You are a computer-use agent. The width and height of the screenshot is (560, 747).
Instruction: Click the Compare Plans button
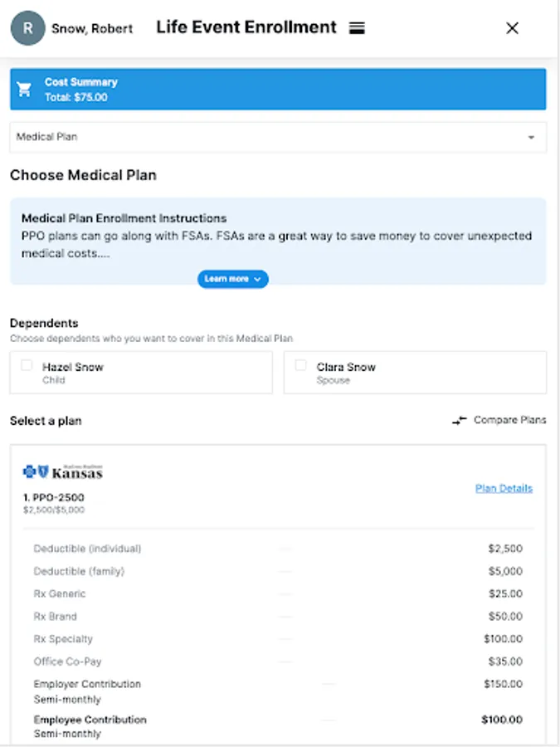point(509,420)
